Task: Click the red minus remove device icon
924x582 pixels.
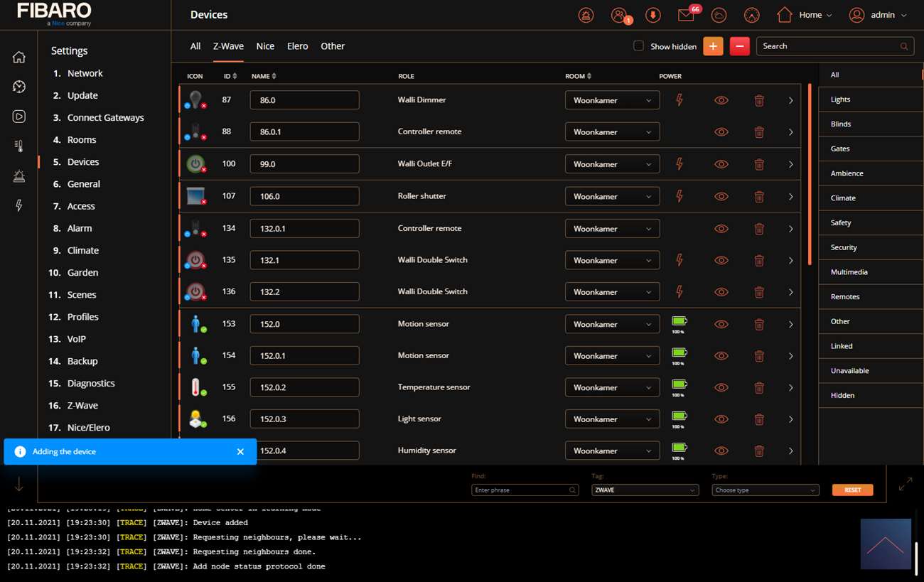Action: coord(739,46)
